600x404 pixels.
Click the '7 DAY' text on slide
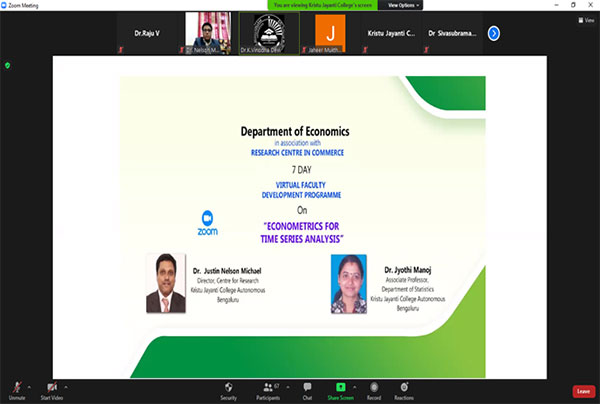302,170
